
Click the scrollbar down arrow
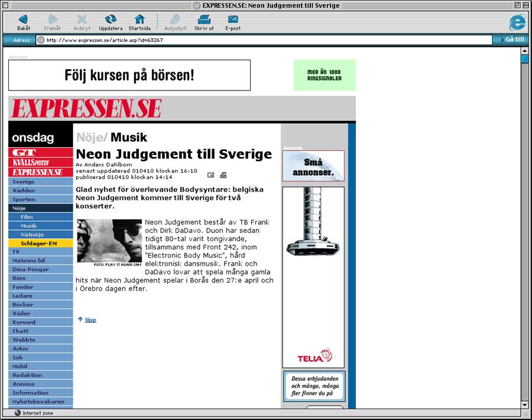[x=524, y=405]
